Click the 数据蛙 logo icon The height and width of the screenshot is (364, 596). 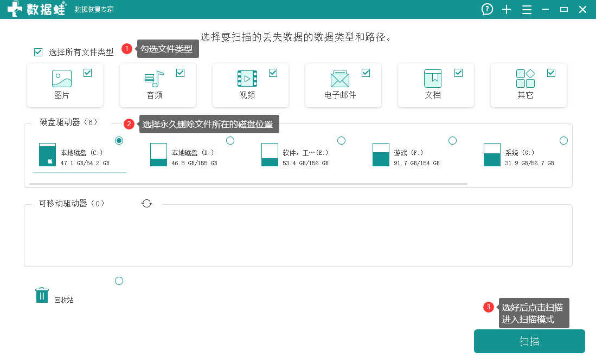tap(15, 9)
